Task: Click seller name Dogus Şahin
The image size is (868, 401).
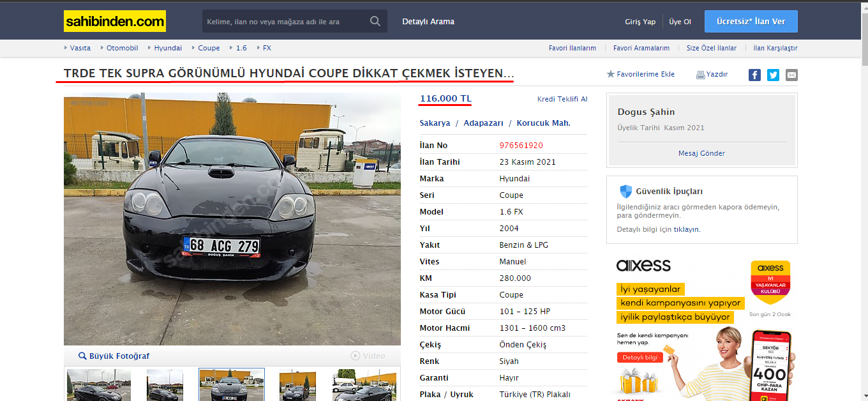Action: point(646,112)
